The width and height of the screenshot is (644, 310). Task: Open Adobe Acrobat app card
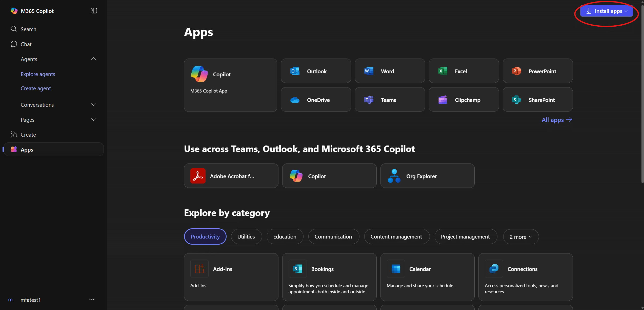[x=231, y=176]
